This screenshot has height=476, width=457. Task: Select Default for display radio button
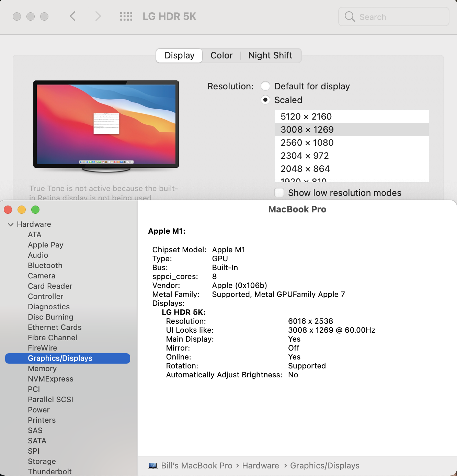(265, 86)
